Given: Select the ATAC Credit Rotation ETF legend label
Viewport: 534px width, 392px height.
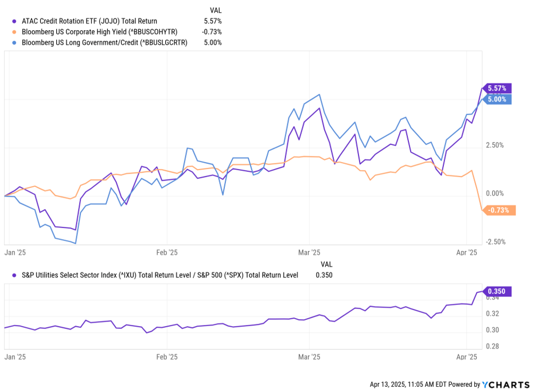Looking at the screenshot, I should 89,21.
